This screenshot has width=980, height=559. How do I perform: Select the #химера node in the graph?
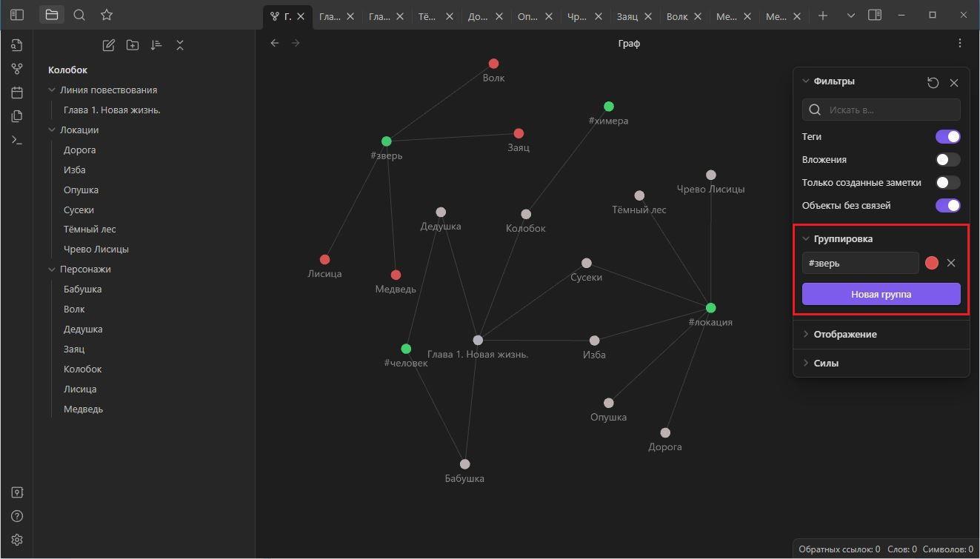click(608, 107)
